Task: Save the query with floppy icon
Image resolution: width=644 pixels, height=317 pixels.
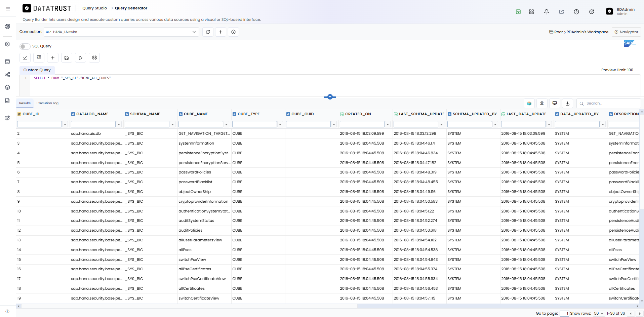Action: point(67,58)
